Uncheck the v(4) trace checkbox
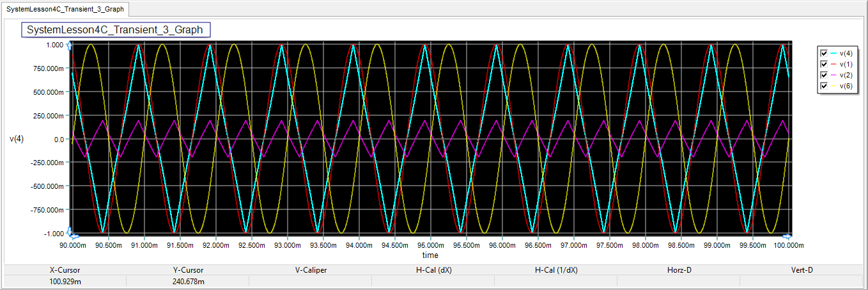 pyautogui.click(x=824, y=53)
